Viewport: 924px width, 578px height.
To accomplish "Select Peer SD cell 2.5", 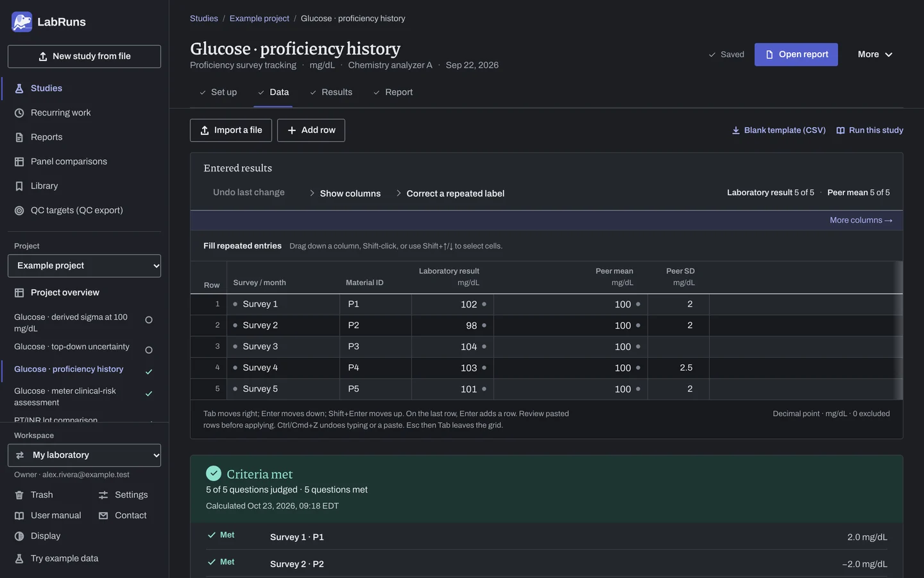I will tap(678, 368).
